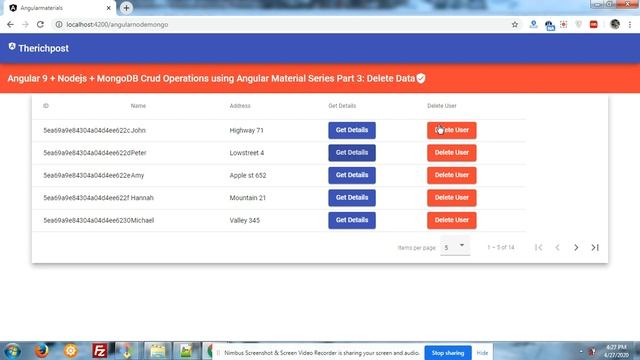Click the Address column header
The width and height of the screenshot is (640, 360).
pos(240,106)
